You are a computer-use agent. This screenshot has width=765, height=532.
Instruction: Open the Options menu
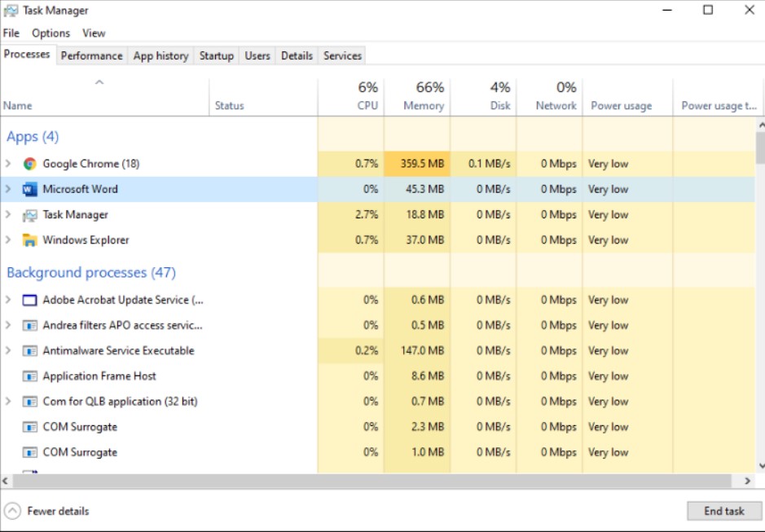tap(51, 33)
